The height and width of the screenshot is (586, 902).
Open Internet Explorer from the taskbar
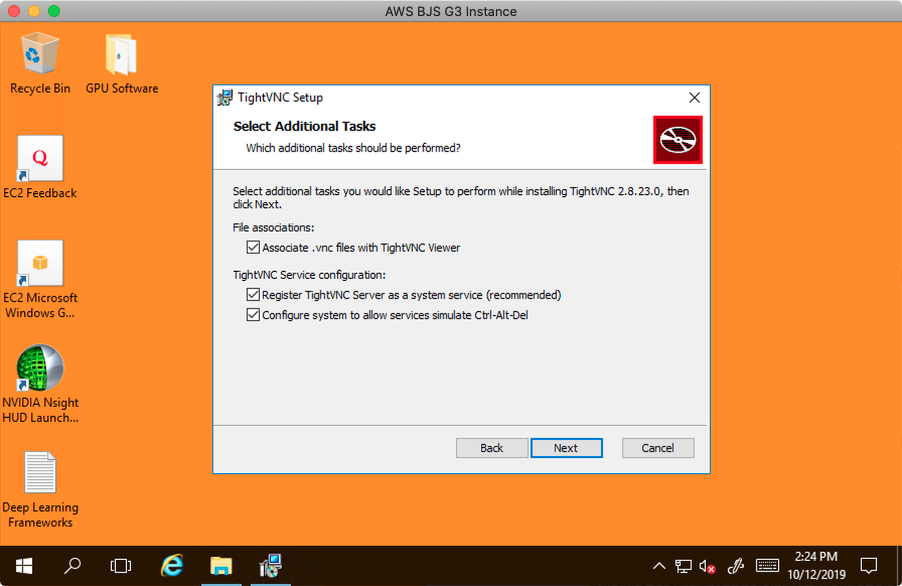(172, 565)
